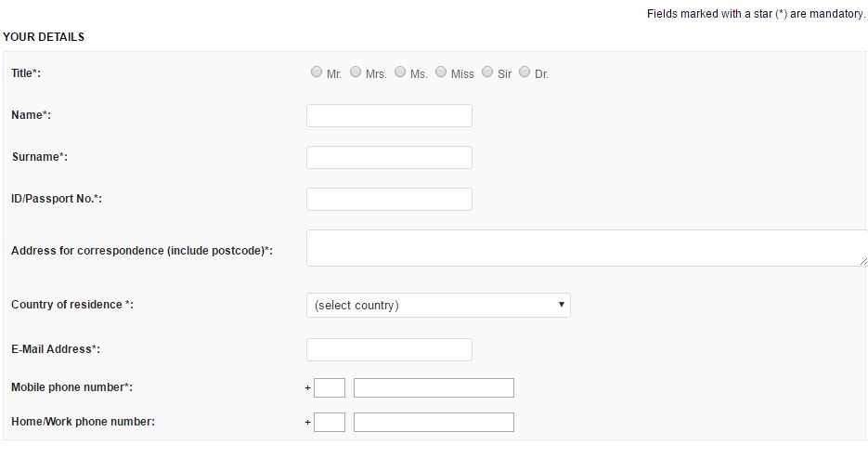The height and width of the screenshot is (458, 868).
Task: Click the Title field label
Action: tap(26, 73)
